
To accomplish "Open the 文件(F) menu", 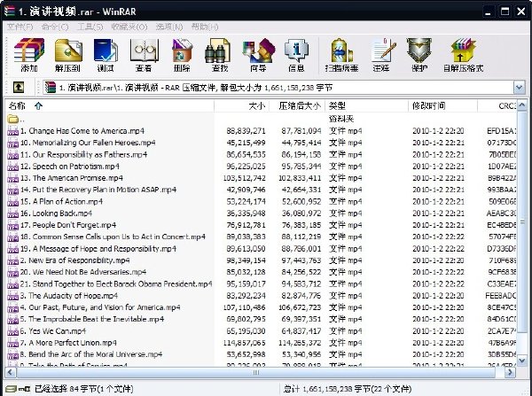I will pyautogui.click(x=20, y=27).
